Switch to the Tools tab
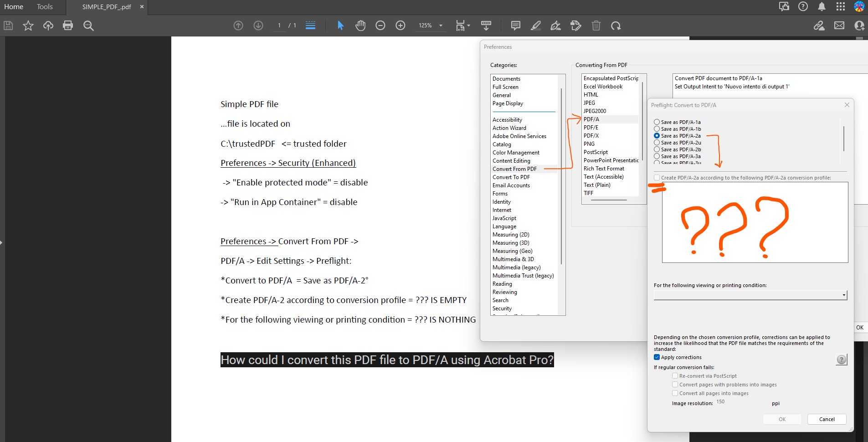 (44, 7)
